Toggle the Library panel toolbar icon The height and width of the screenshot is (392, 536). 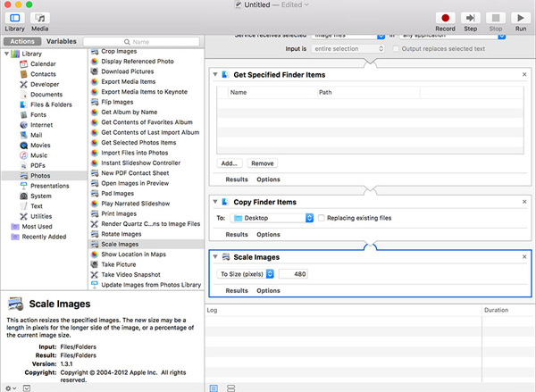(x=14, y=18)
